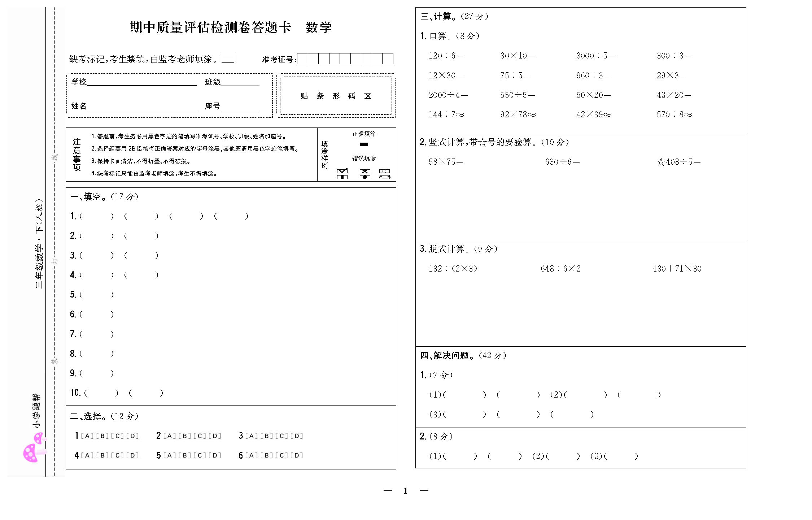
Task: Click the 班级 underline field
Action: pyautogui.click(x=240, y=82)
